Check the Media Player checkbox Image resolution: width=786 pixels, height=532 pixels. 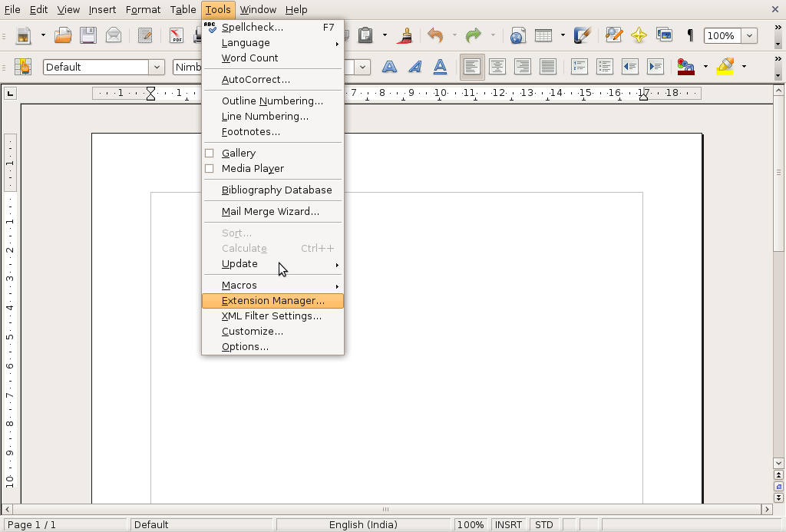[x=210, y=169]
